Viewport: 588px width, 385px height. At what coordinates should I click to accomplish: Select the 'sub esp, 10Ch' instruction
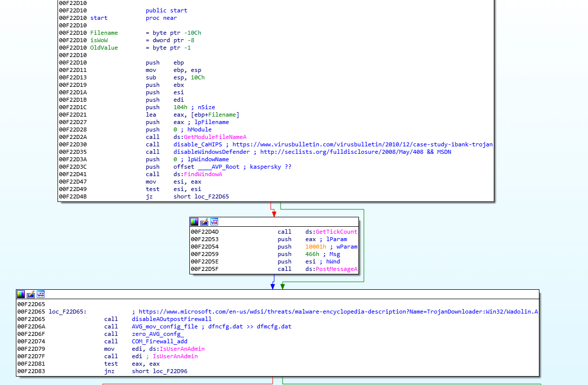[175, 78]
